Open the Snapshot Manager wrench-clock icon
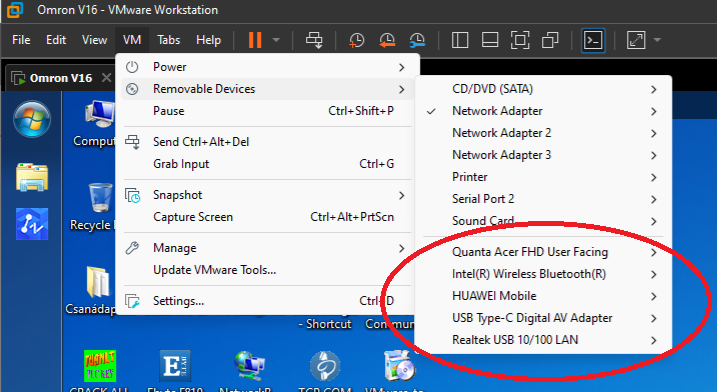Screen dimensions: 717x392 coord(417,40)
